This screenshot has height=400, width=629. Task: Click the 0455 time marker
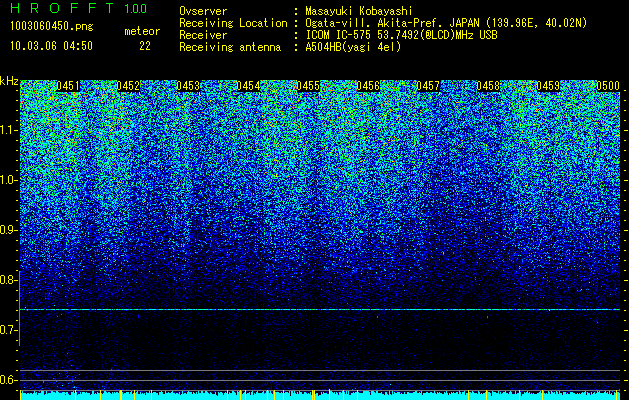(308, 86)
